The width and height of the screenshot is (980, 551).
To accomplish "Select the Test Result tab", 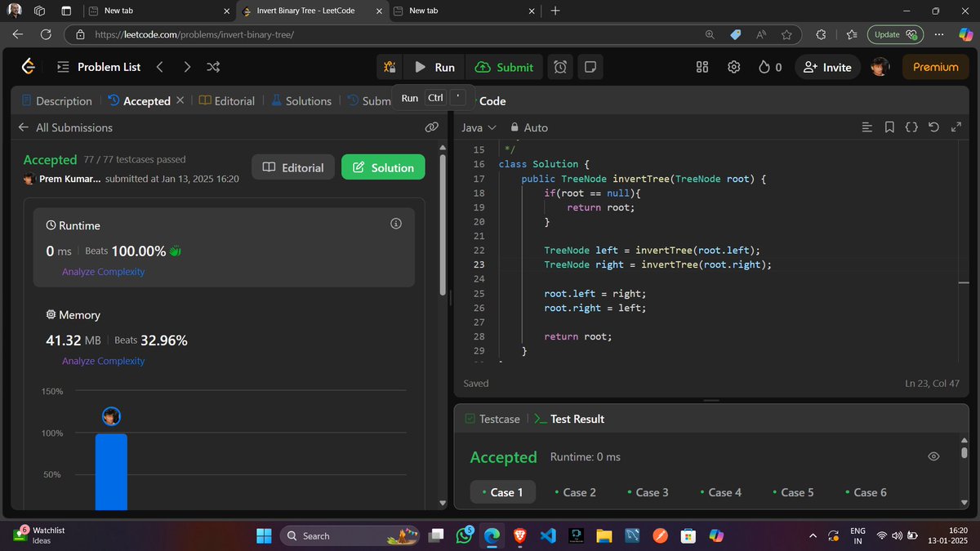I will pos(569,419).
